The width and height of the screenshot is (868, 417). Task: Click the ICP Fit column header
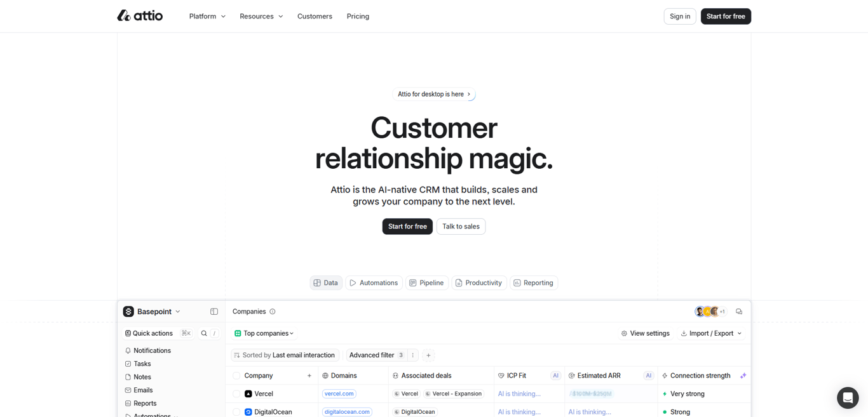point(529,376)
